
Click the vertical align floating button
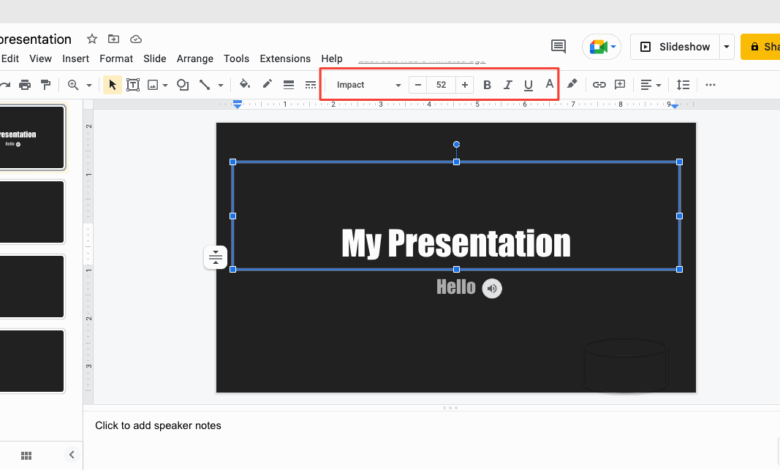pos(215,257)
